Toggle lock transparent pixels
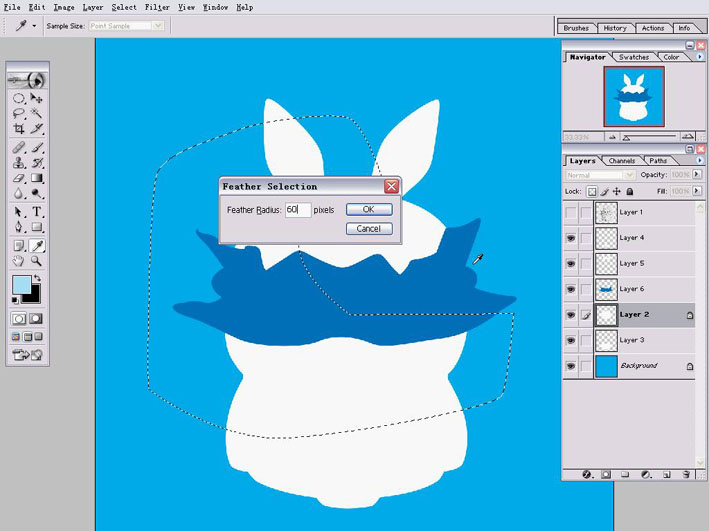Image resolution: width=709 pixels, height=531 pixels. (591, 192)
